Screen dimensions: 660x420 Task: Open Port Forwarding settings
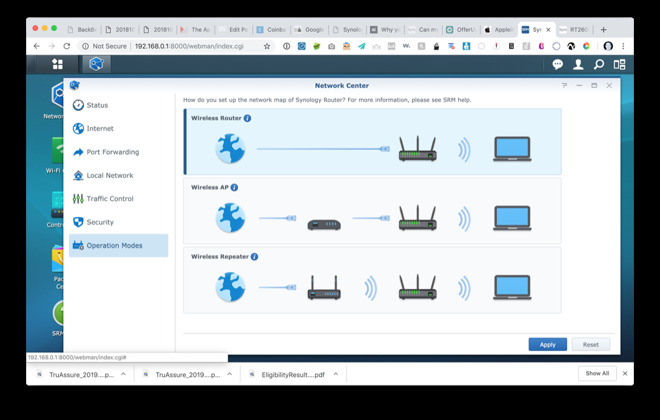pyautogui.click(x=118, y=152)
